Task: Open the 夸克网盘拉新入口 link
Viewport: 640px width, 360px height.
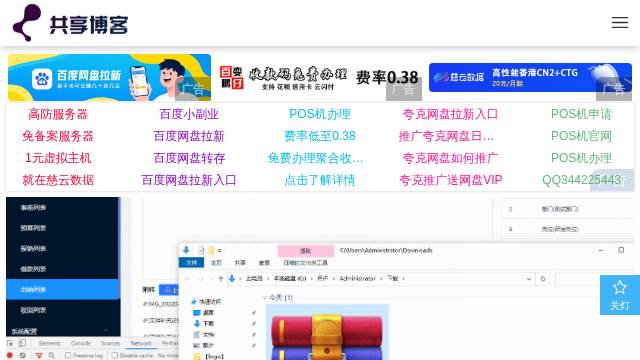Action: [x=450, y=114]
